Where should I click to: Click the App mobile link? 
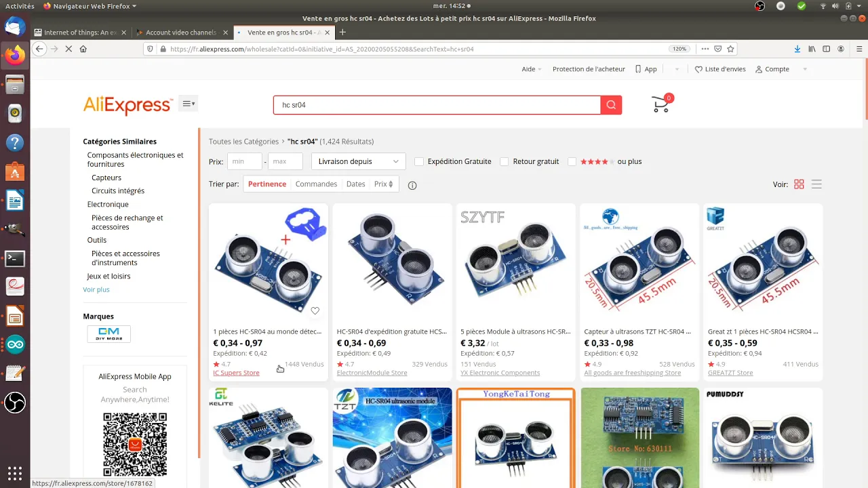pyautogui.click(x=646, y=69)
